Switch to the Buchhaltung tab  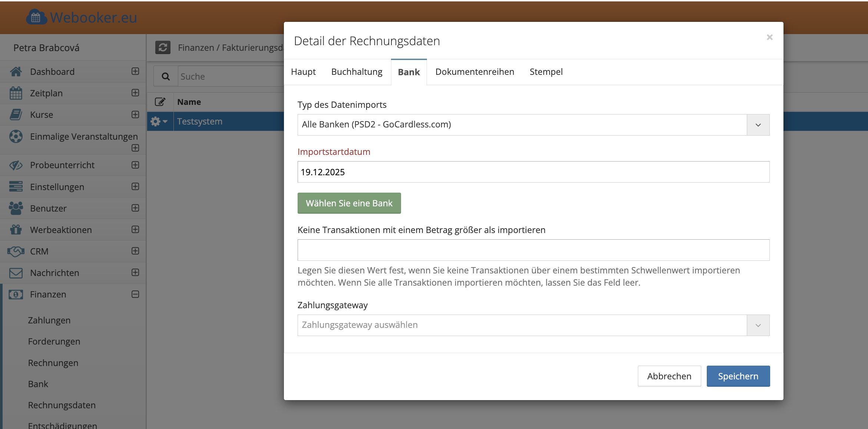357,72
